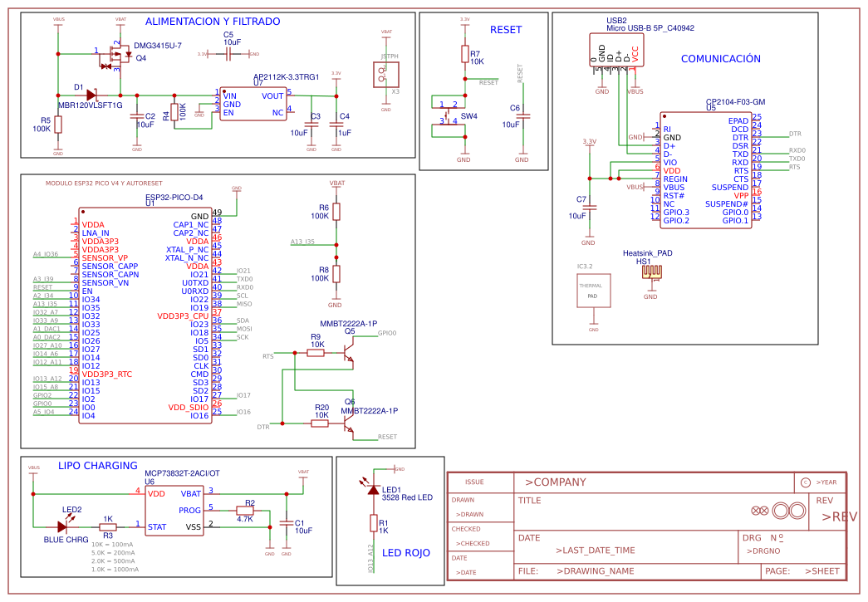Select the "MBR120VLSFT1G" diode part name
Image resolution: width=868 pixels, height=602 pixels.
coord(91,105)
